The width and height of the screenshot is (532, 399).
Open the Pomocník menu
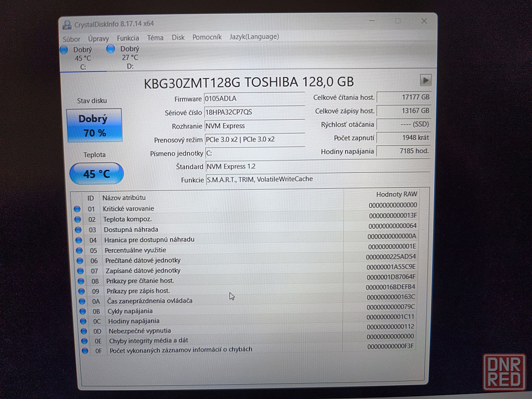point(207,37)
